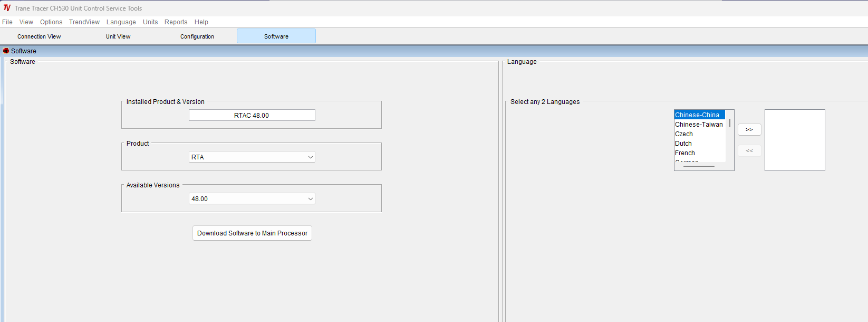Click the >> add language button
This screenshot has height=322, width=868.
(749, 130)
